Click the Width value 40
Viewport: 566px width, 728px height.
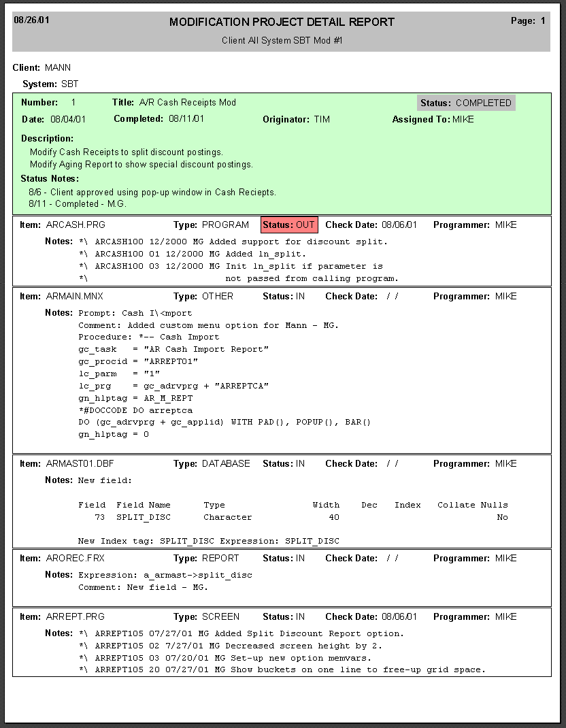334,517
